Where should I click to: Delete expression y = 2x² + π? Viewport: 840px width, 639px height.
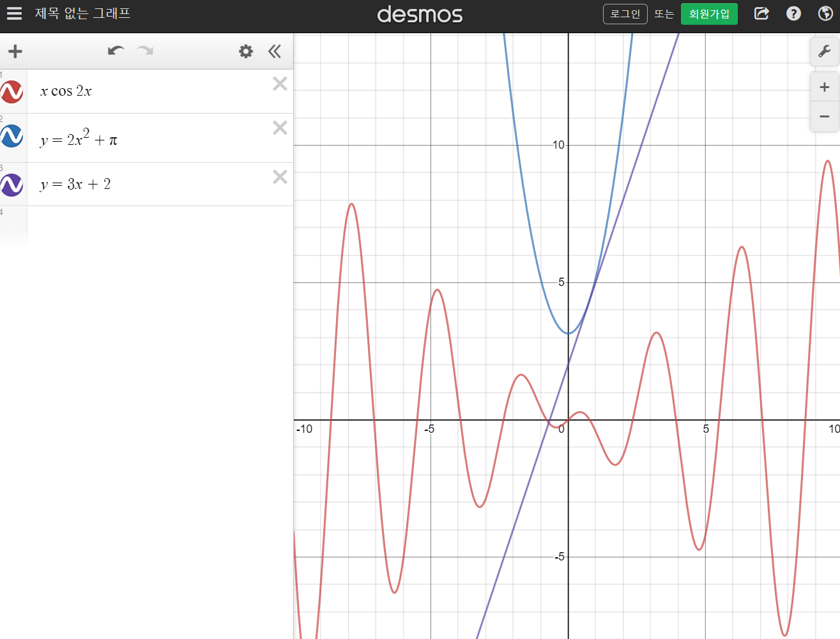click(x=280, y=128)
